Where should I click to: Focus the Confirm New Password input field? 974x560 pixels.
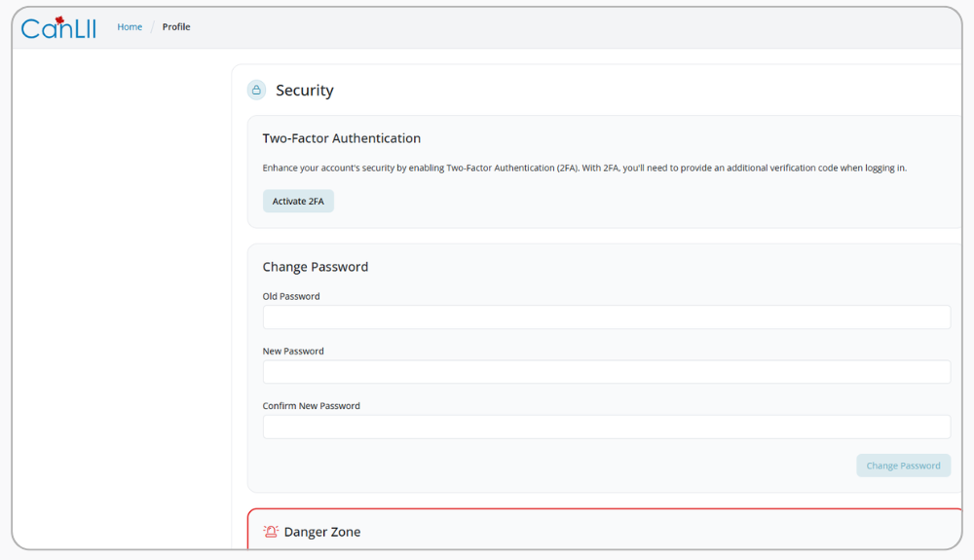coord(606,427)
